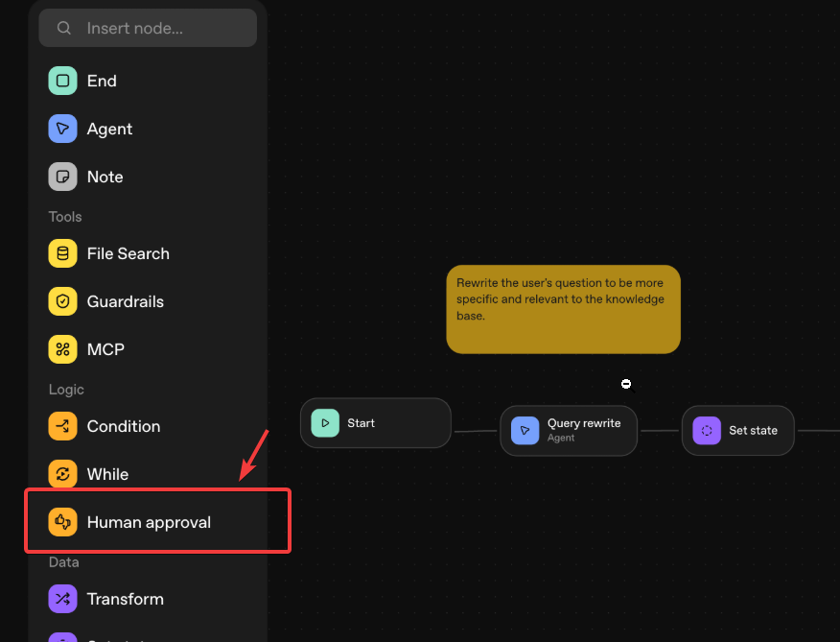Click the magnifier icon in search box
840x642 pixels.
pos(64,28)
